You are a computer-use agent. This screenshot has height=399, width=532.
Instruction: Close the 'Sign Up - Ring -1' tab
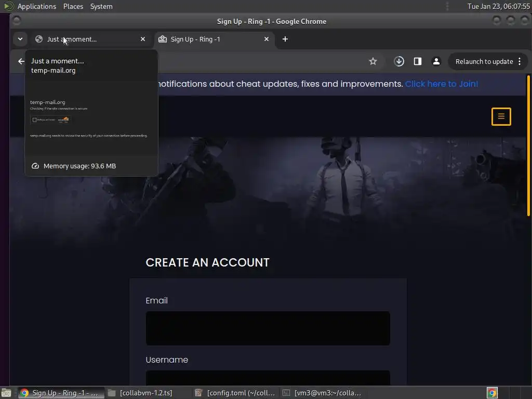267,39
